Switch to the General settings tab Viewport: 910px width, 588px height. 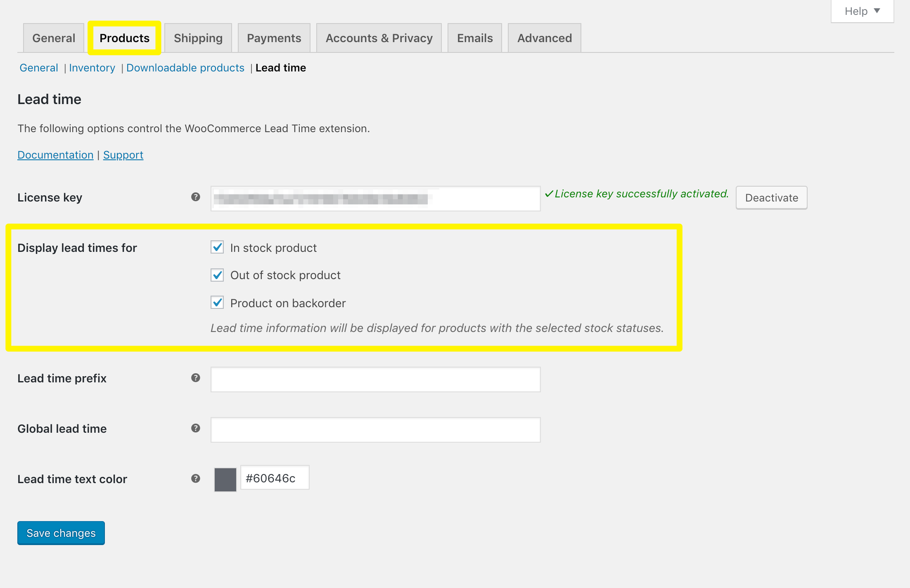pos(54,38)
